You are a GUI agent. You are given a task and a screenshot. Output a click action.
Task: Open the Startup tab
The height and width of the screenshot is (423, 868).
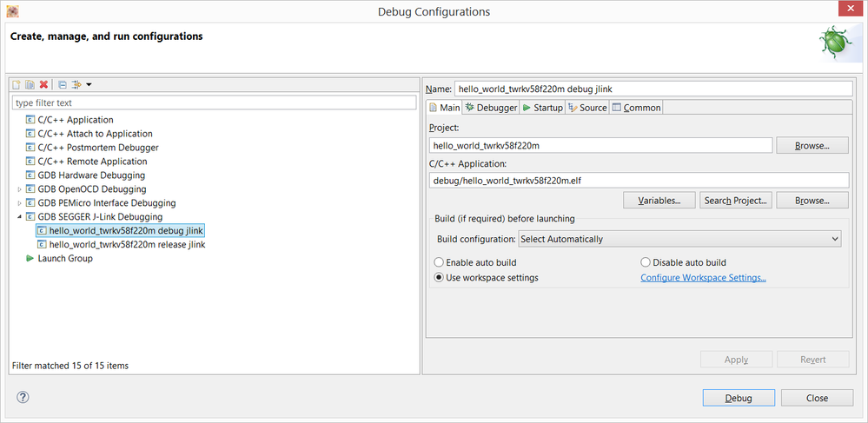pyautogui.click(x=542, y=108)
